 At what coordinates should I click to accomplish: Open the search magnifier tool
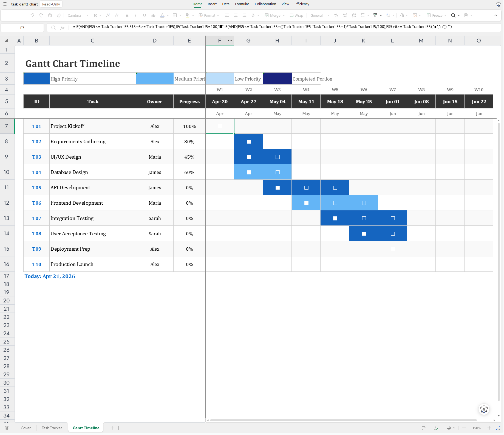point(453,15)
